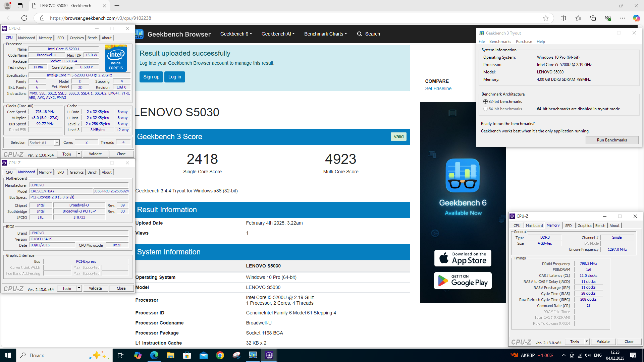This screenshot has width=644, height=362.
Task: Open Socket #1 selection combo box
Action: (x=44, y=143)
